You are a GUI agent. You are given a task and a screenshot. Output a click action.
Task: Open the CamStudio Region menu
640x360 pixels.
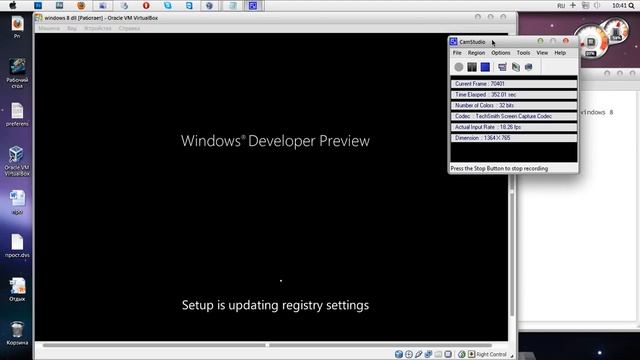(476, 53)
